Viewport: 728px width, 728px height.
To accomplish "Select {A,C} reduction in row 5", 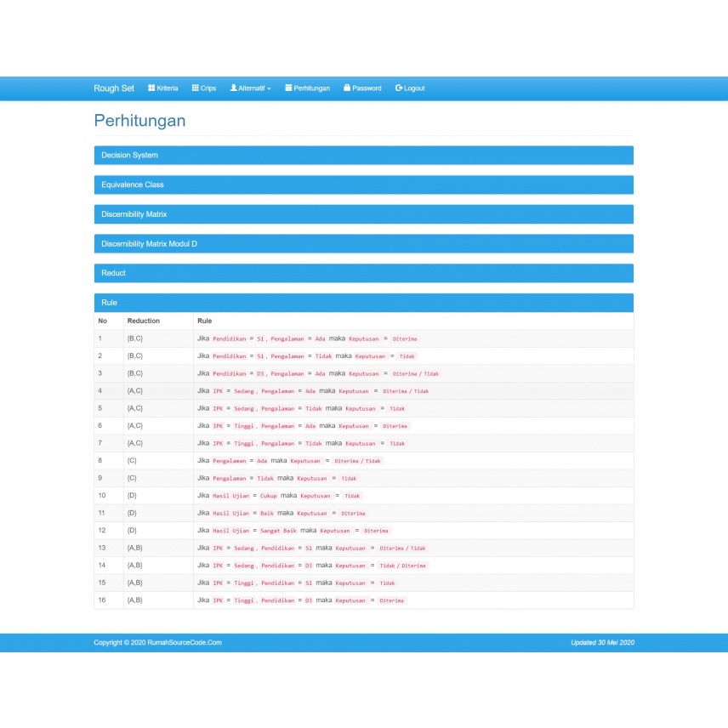I will click(135, 408).
